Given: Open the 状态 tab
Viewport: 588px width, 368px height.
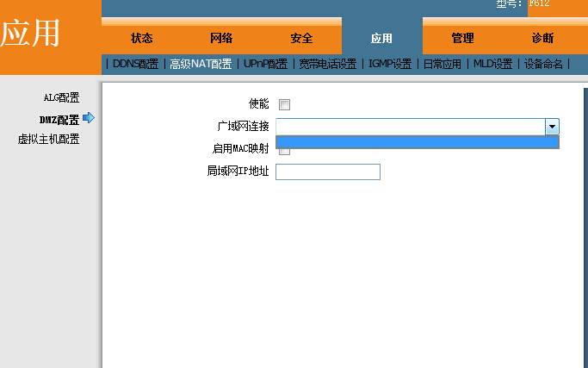Looking at the screenshot, I should [141, 38].
